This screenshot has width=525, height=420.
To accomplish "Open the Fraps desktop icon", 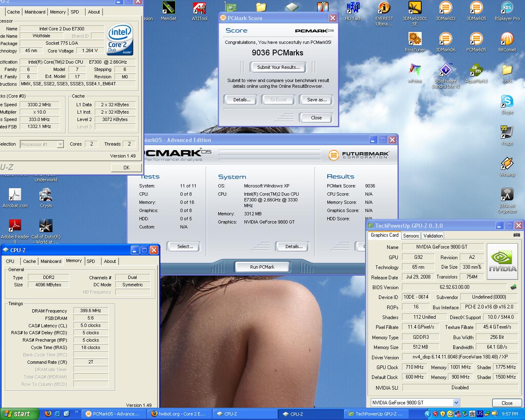I will (507, 136).
